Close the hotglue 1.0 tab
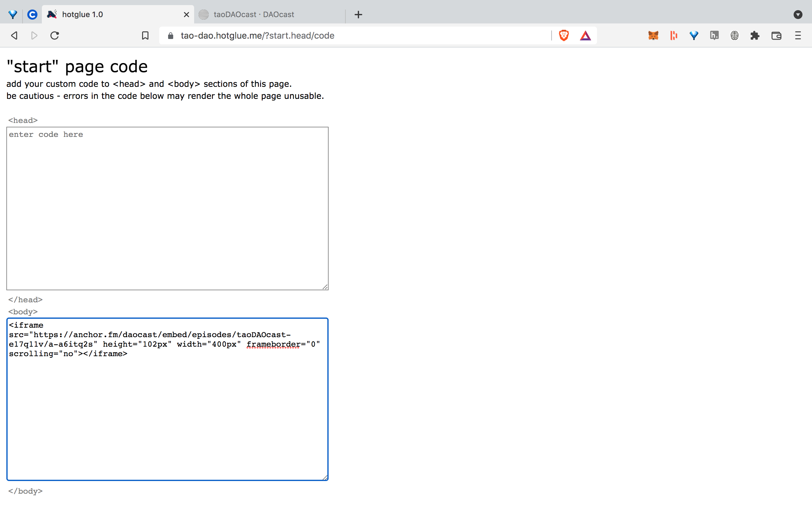The height and width of the screenshot is (507, 812). click(x=187, y=15)
